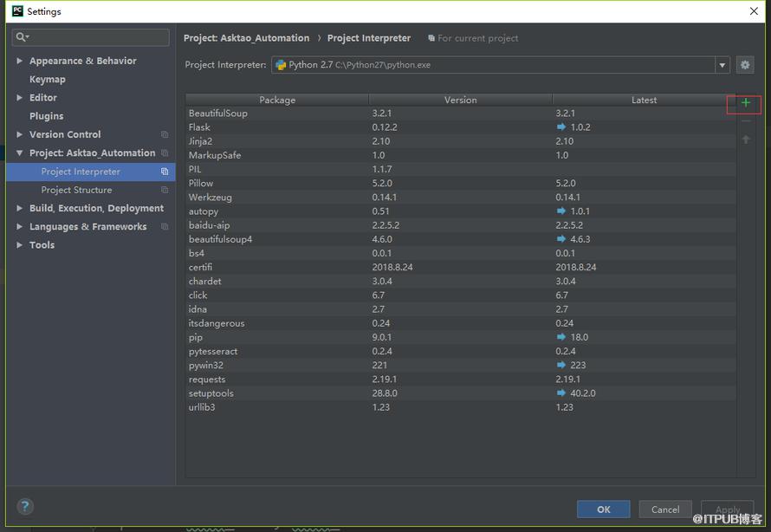Select the setuptools package row

(x=461, y=393)
